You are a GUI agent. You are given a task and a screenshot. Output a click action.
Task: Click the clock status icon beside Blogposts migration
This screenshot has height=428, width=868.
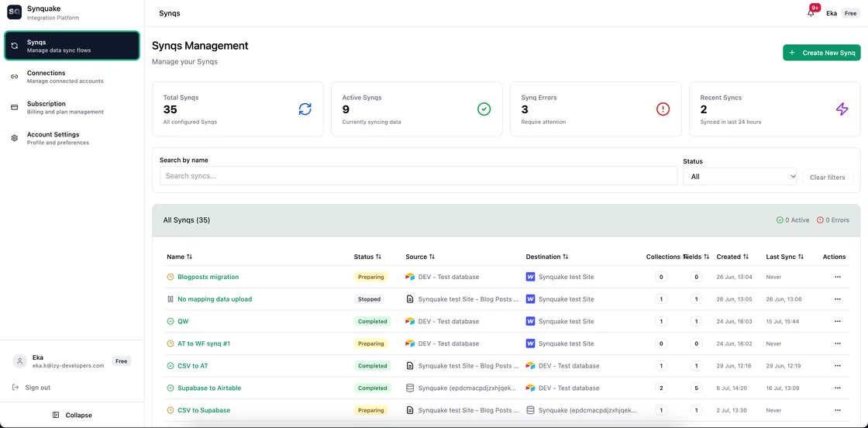170,277
